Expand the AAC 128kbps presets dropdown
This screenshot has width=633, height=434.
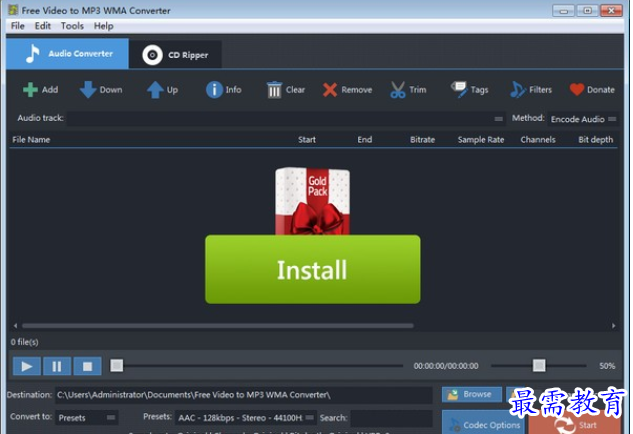tap(245, 418)
